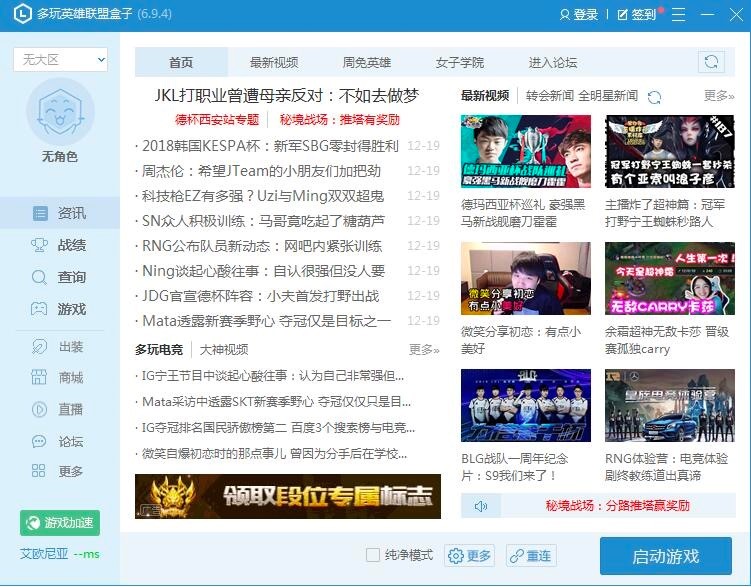Select the 全明星新闻 sub-tab
The image size is (751, 587).
[x=608, y=96]
